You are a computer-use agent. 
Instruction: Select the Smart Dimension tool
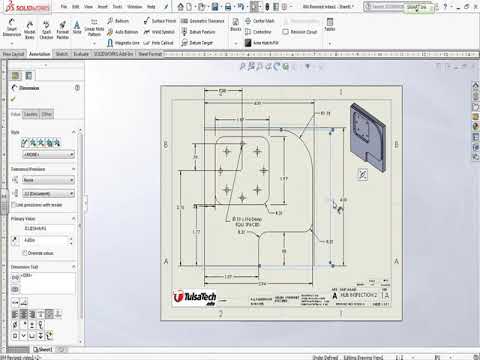pos(12,28)
